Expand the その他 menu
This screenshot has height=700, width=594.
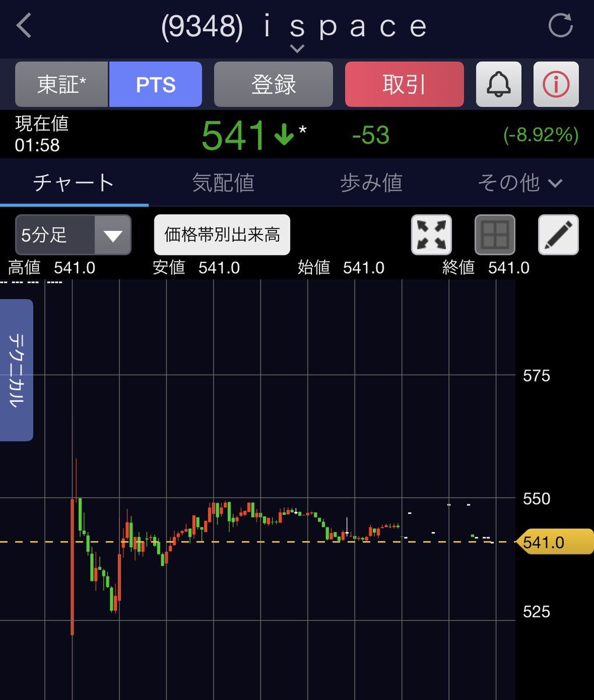[520, 183]
